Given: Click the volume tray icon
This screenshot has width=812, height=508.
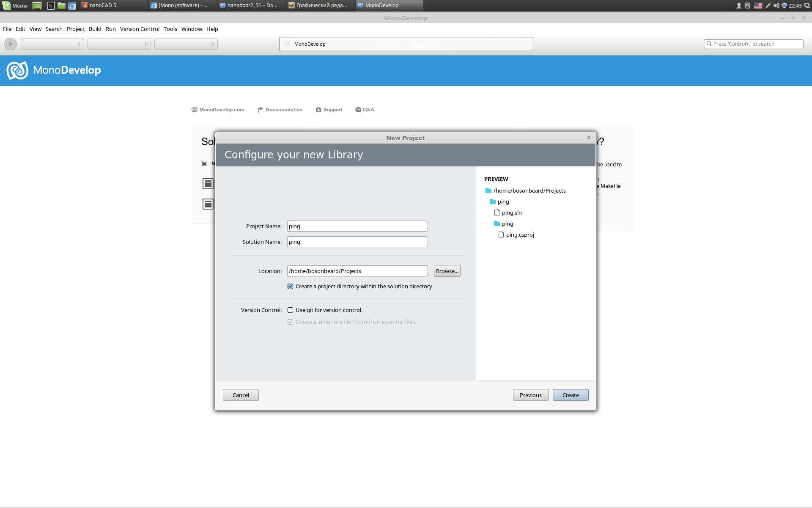Looking at the screenshot, I should 776,6.
